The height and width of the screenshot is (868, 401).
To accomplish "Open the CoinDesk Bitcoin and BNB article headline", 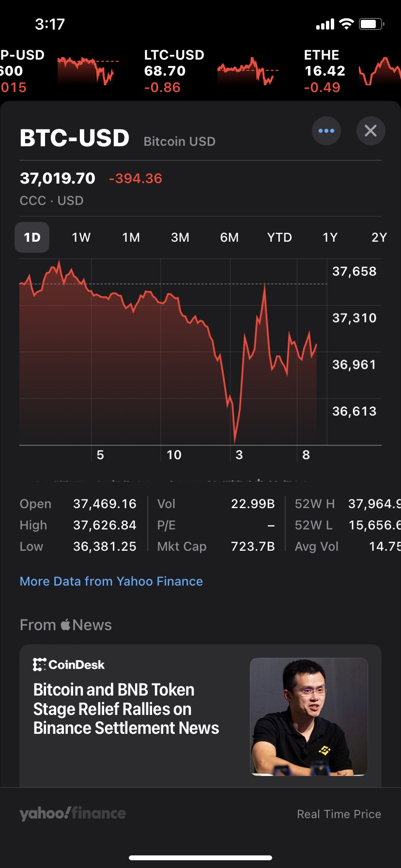I will click(x=126, y=709).
